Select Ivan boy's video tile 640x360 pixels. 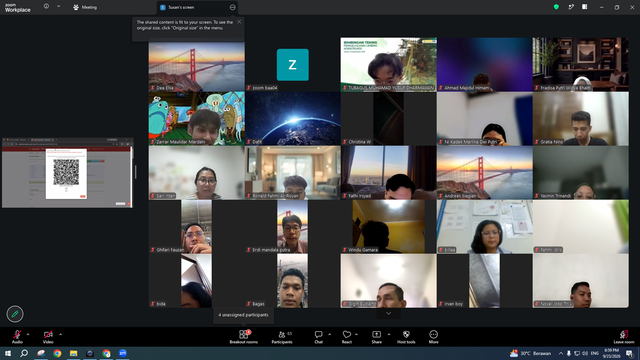tap(484, 281)
